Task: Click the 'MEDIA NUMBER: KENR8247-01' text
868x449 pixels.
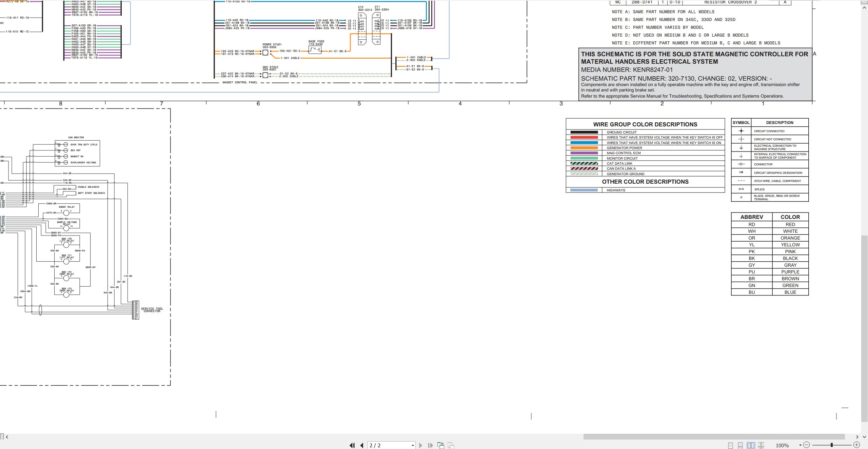Action: [x=627, y=70]
